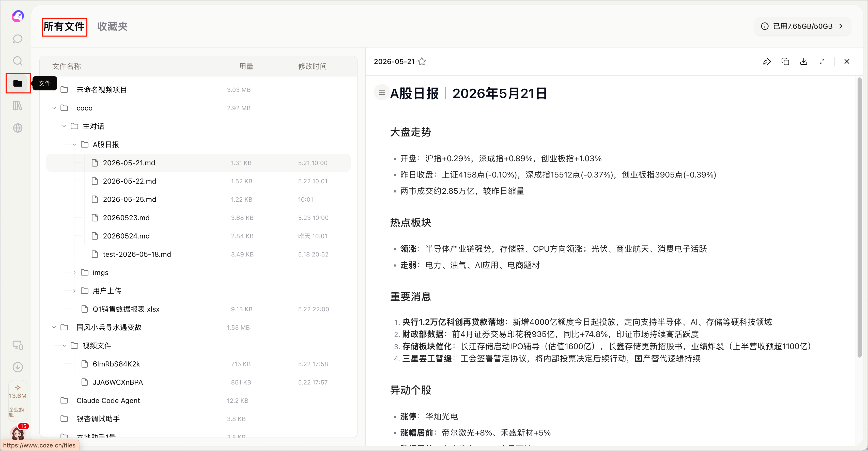
Task: Click the document preview vertical scrollbar
Action: coord(859,217)
